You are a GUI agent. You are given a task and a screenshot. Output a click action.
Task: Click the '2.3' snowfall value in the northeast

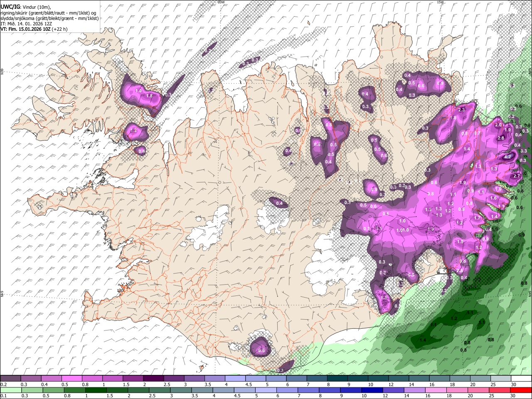click(461, 110)
